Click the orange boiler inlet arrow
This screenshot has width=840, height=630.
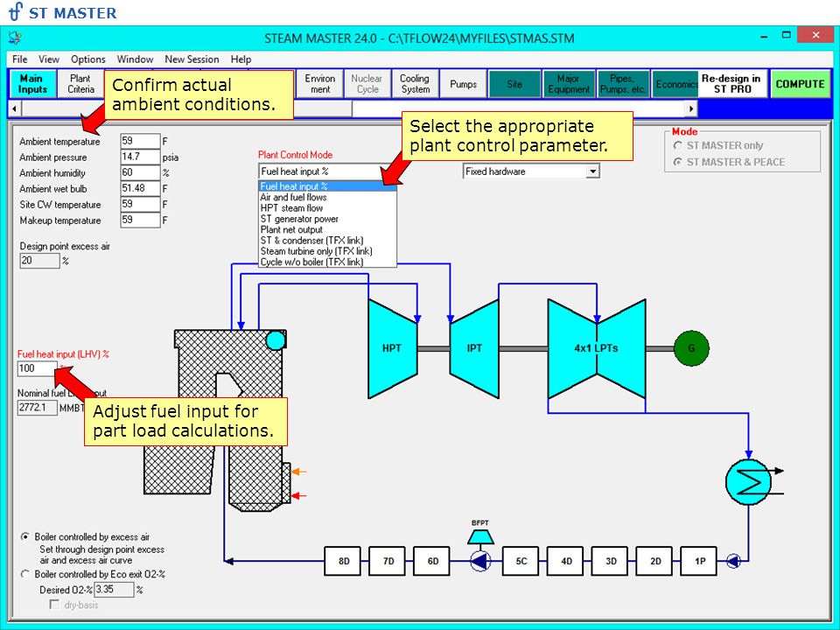[299, 472]
